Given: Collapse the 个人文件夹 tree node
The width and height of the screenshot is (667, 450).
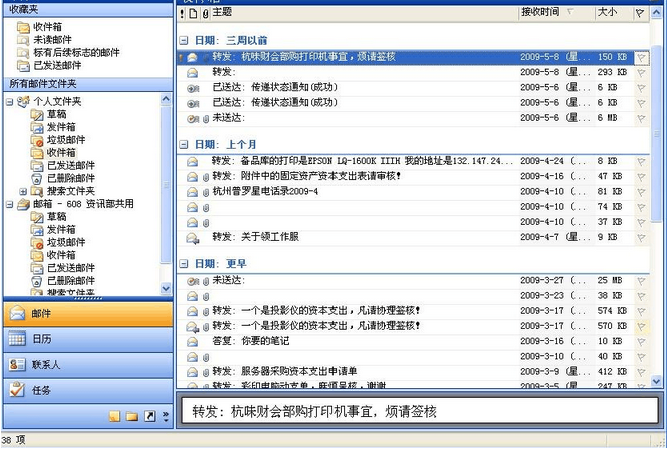Looking at the screenshot, I should [10, 102].
